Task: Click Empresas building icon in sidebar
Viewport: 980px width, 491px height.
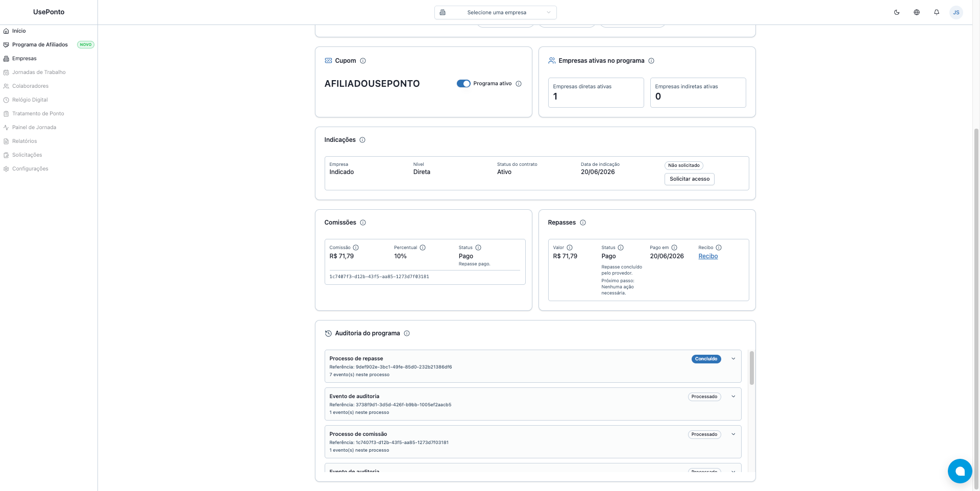Action: tap(6, 59)
